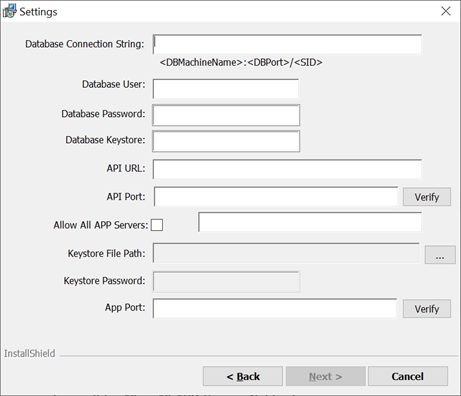Viewport: 461px width, 396px height.
Task: Click the installer icon in title bar
Action: 9,11
